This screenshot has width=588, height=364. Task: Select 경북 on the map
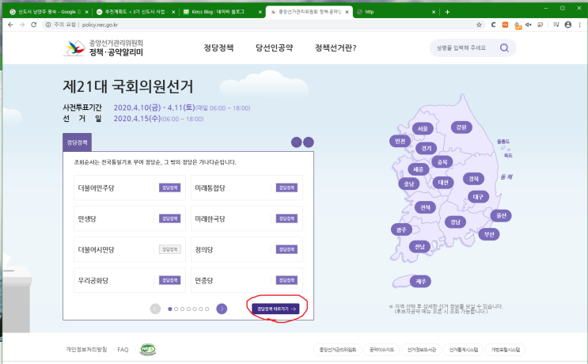(x=473, y=179)
